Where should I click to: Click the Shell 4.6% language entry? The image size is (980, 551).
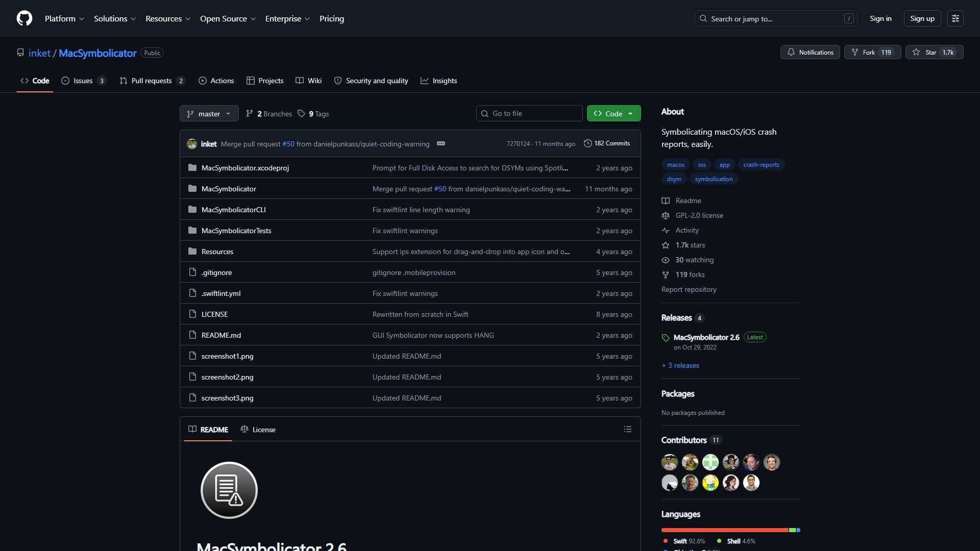point(737,541)
